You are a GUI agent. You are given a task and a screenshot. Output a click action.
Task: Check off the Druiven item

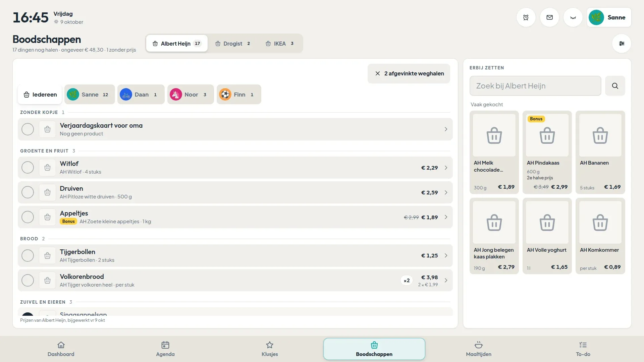[28, 192]
